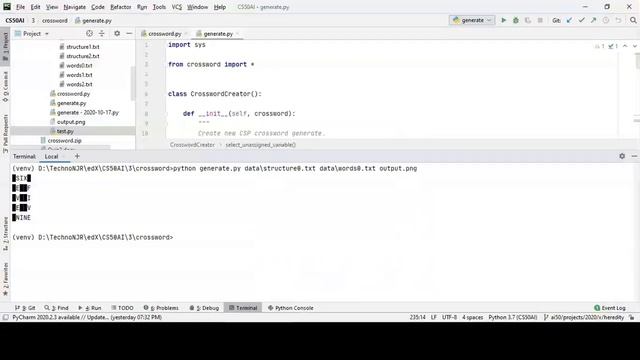Select the Local terminal tab
Screen dimensions: 640x360
(51, 156)
